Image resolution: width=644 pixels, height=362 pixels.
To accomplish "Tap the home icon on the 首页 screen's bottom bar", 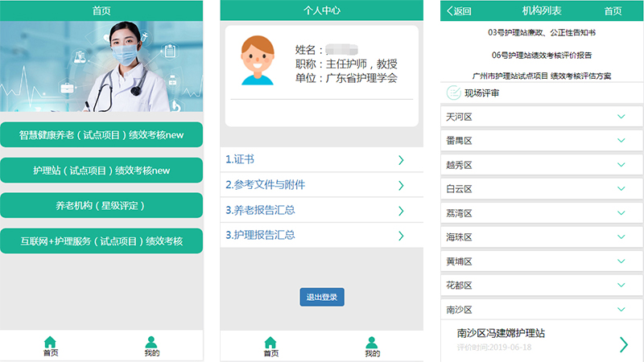I will (x=50, y=342).
